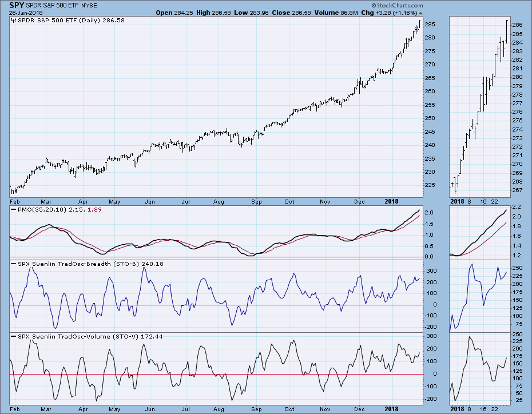Click the 272 label on the zoom panel axis
The height and width of the screenshot is (414, 532).
[517, 147]
